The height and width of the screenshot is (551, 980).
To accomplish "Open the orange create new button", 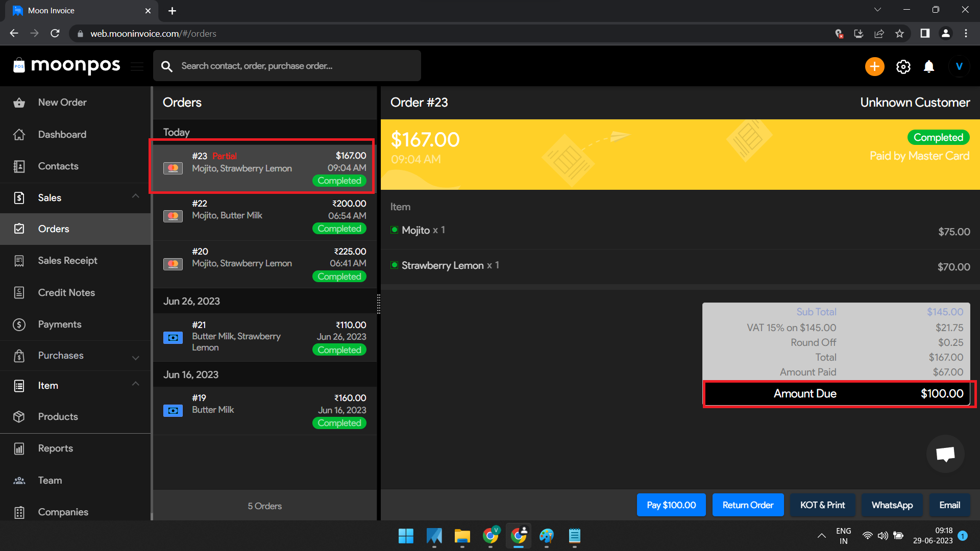I will point(874,66).
